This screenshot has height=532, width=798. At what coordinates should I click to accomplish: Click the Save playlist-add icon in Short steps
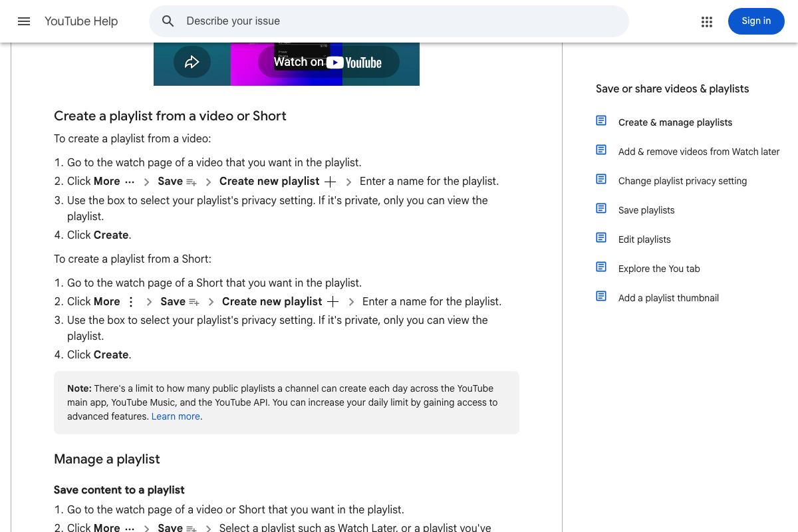tap(194, 302)
